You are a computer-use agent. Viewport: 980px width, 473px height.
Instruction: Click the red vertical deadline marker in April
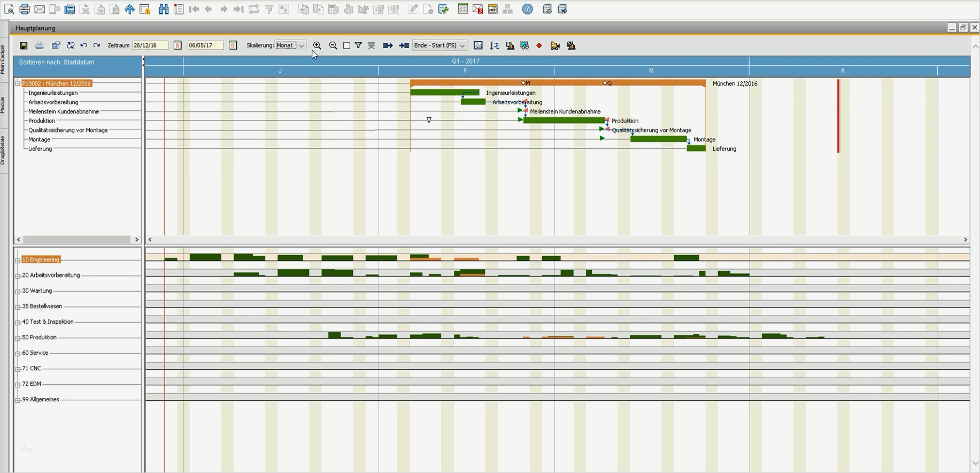[x=838, y=116]
